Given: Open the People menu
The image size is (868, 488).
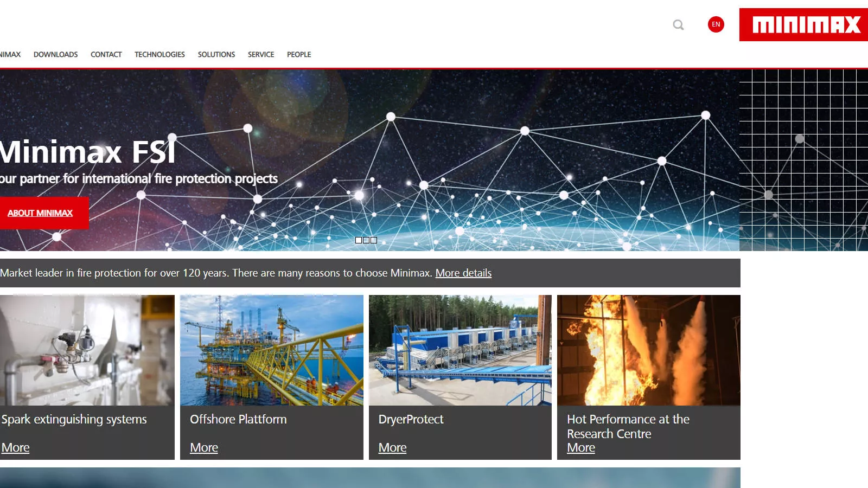Looking at the screenshot, I should tap(299, 54).
